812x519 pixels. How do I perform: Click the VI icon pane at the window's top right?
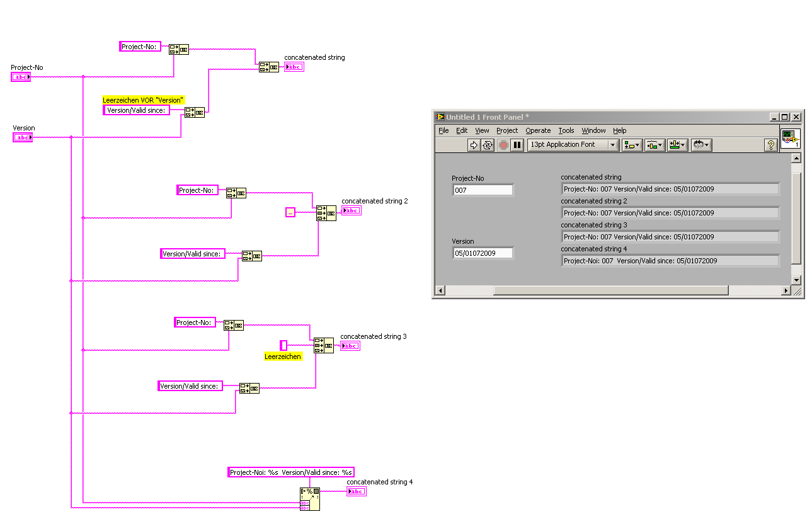(791, 139)
